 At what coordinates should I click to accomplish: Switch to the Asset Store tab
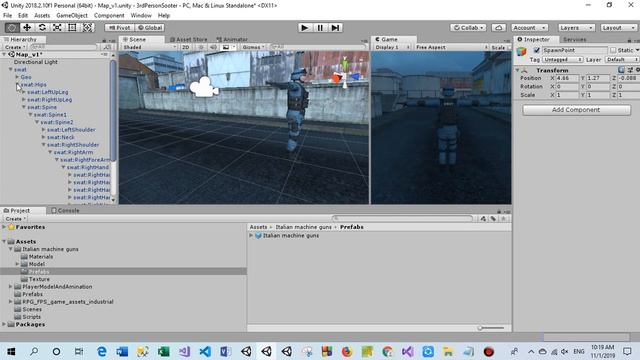point(189,40)
